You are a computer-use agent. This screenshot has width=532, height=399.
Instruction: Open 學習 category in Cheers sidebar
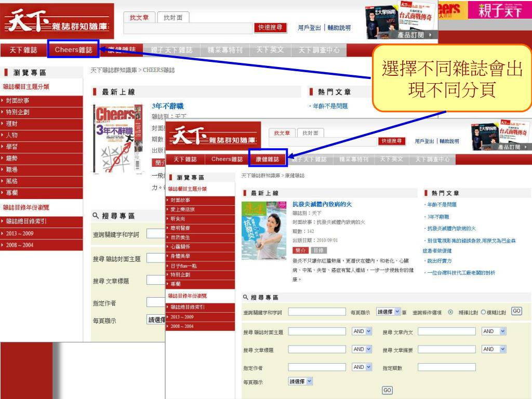click(x=42, y=147)
